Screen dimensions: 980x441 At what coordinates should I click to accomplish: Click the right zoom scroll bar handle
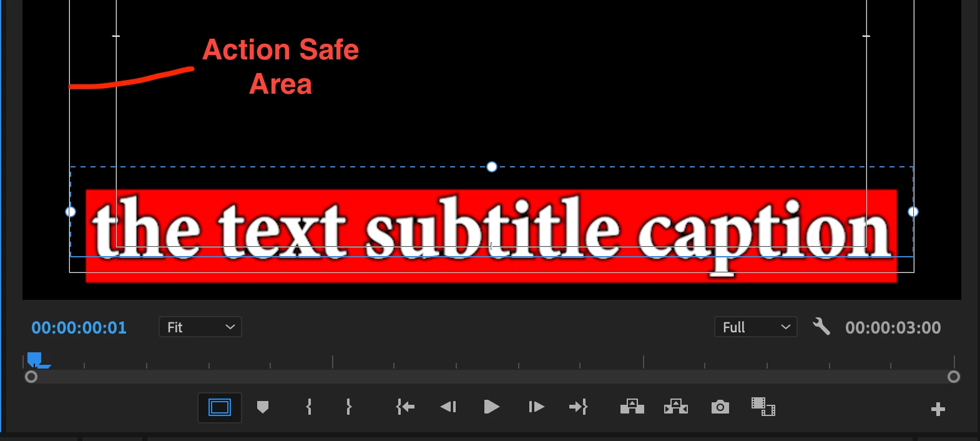point(953,377)
